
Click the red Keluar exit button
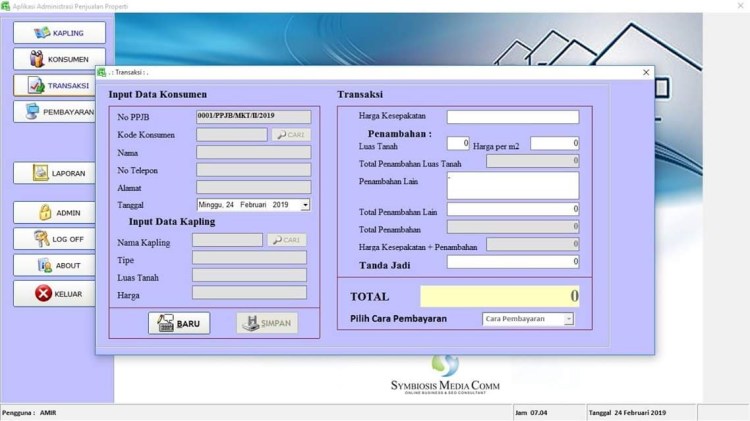point(58,293)
